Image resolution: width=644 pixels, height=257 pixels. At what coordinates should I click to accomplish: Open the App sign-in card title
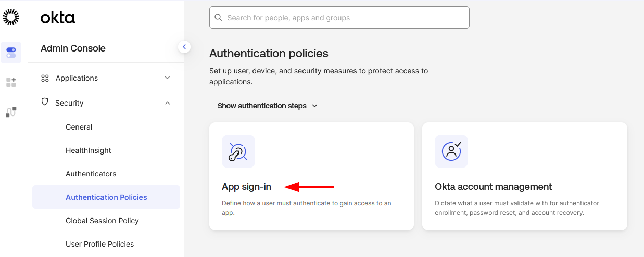coord(246,187)
